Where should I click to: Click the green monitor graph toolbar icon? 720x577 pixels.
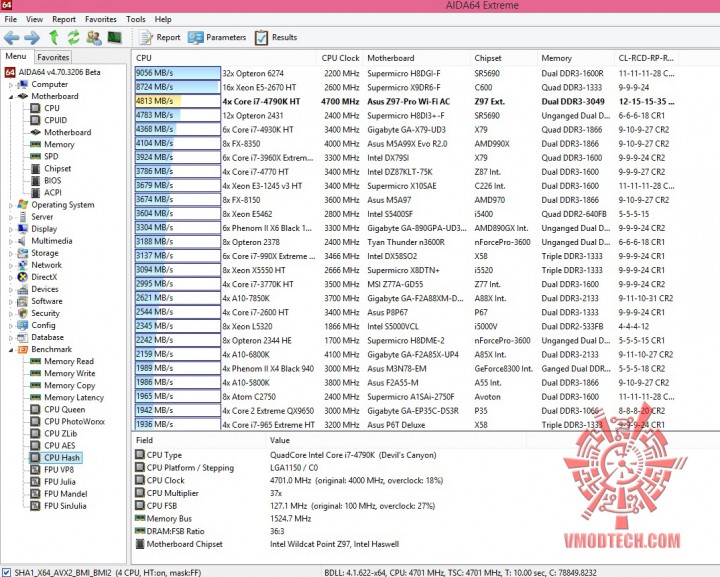114,37
